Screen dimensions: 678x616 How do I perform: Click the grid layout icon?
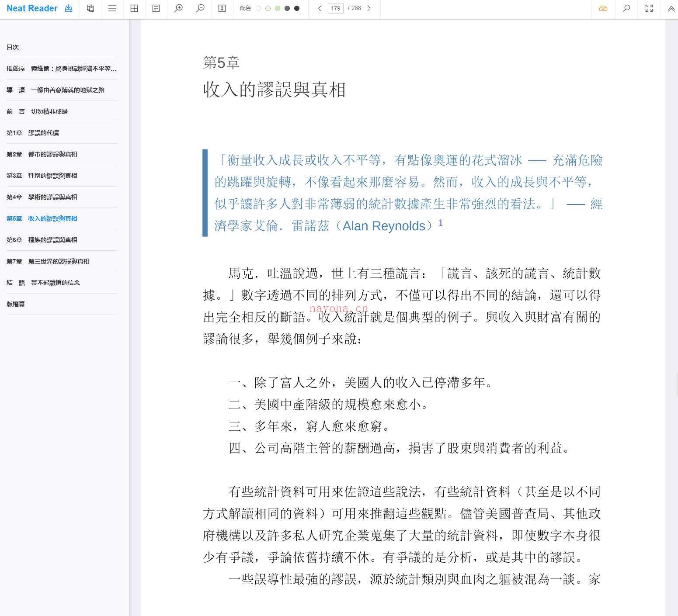click(134, 8)
